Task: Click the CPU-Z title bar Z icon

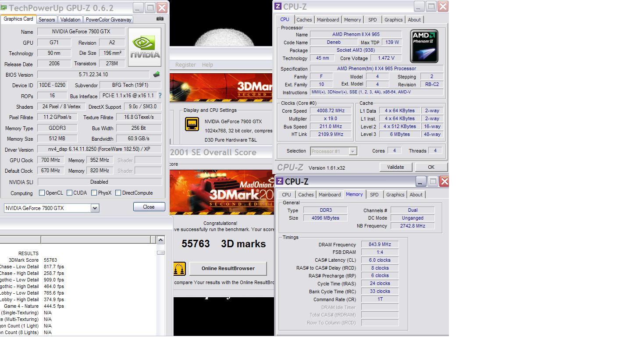Action: (x=278, y=6)
